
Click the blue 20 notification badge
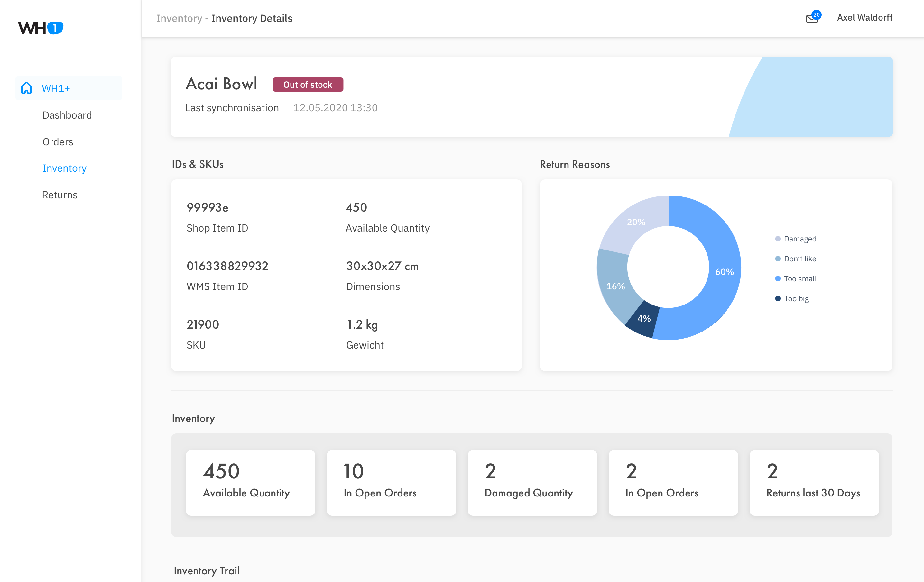(x=817, y=14)
